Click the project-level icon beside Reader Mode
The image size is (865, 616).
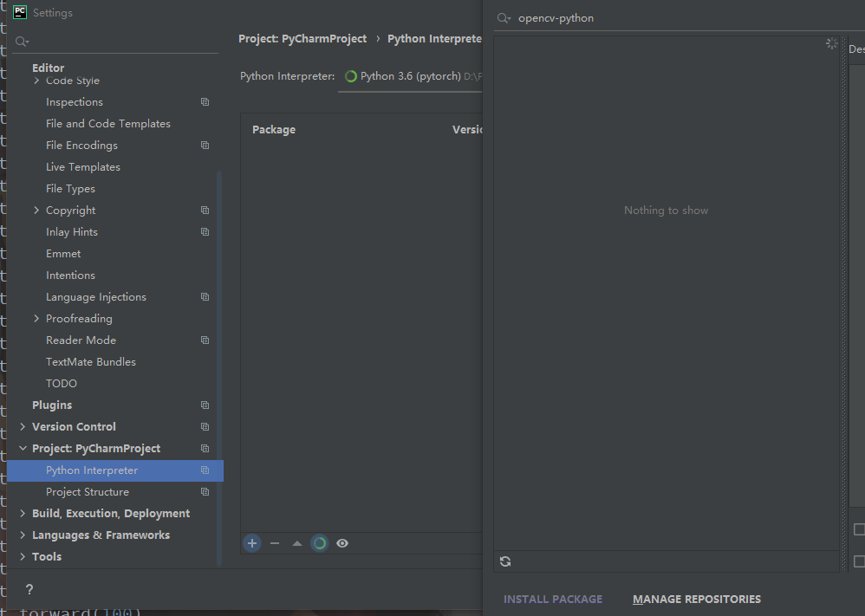click(x=205, y=340)
